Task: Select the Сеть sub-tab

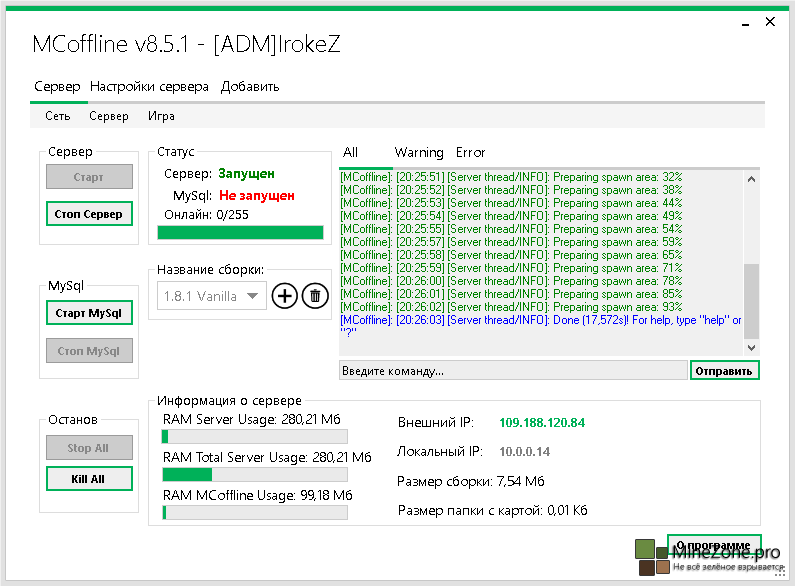Action: coord(58,116)
